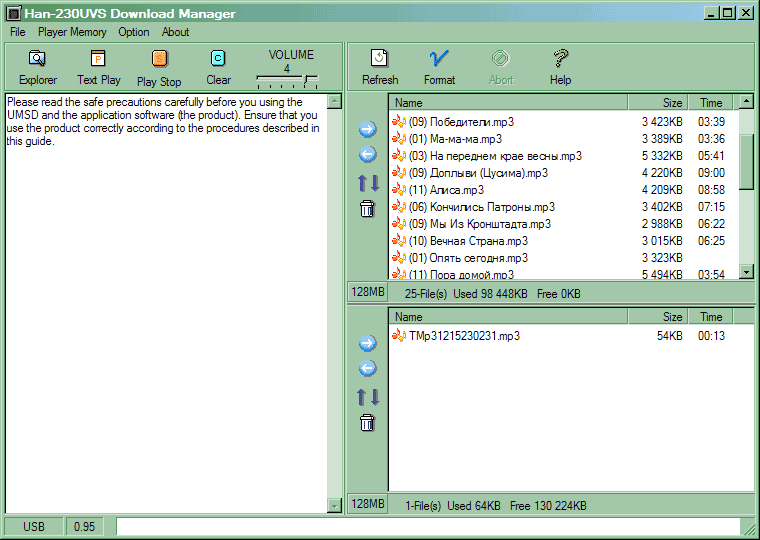Click the top panel trash delete icon
Viewport: 760px width, 540px height.
367,209
